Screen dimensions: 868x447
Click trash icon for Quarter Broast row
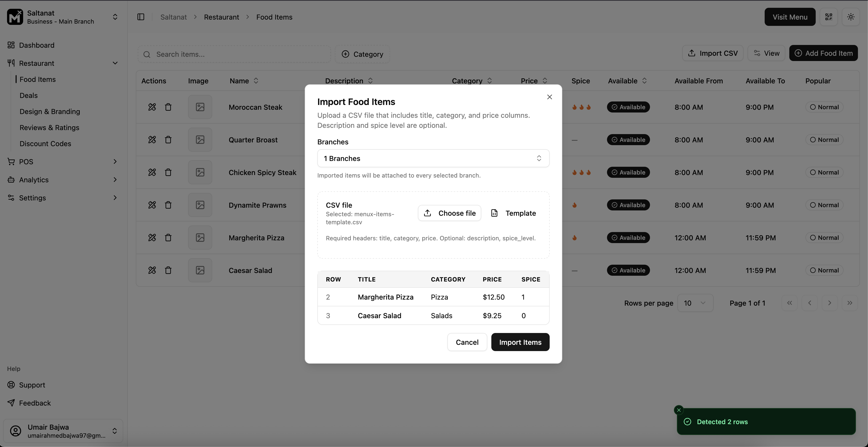click(x=168, y=140)
